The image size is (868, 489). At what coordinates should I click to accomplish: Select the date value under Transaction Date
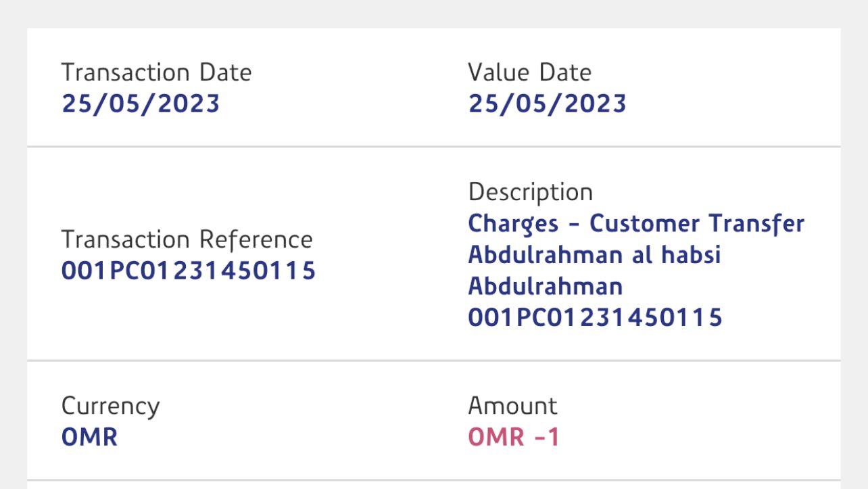click(x=141, y=103)
